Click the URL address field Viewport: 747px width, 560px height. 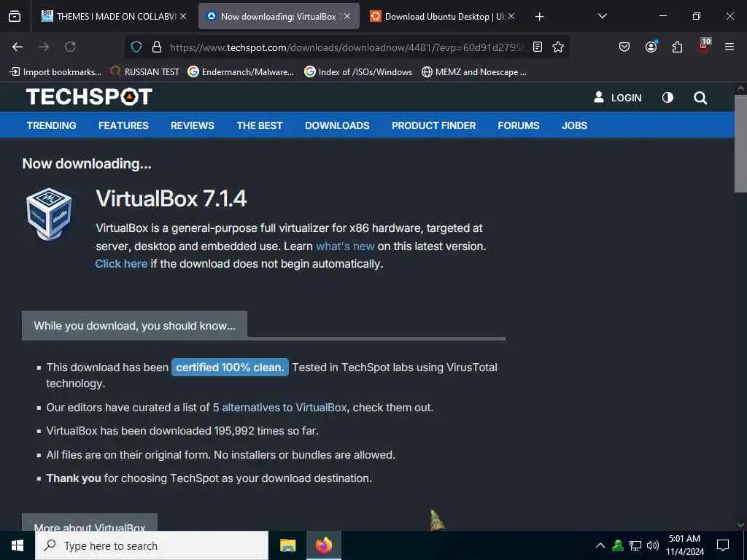coord(347,47)
